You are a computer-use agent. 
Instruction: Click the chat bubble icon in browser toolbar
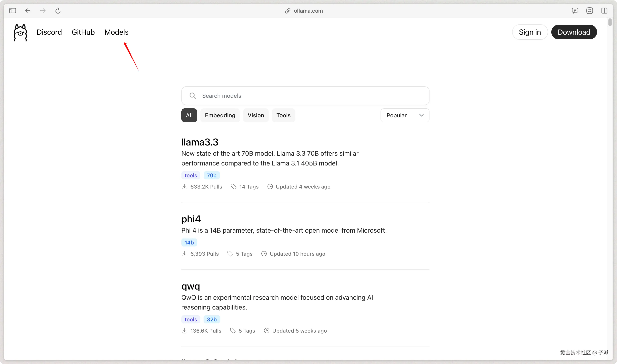pos(575,11)
